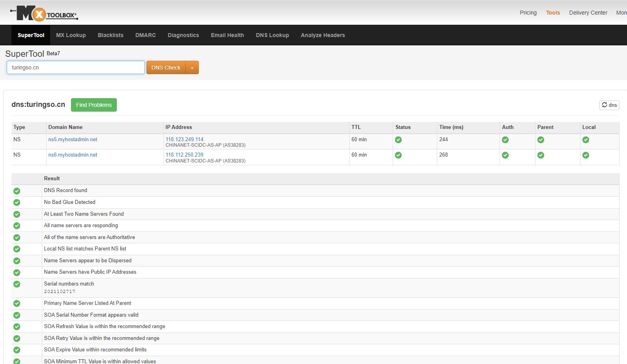
Task: Open the Diagnostics tab
Action: [183, 35]
